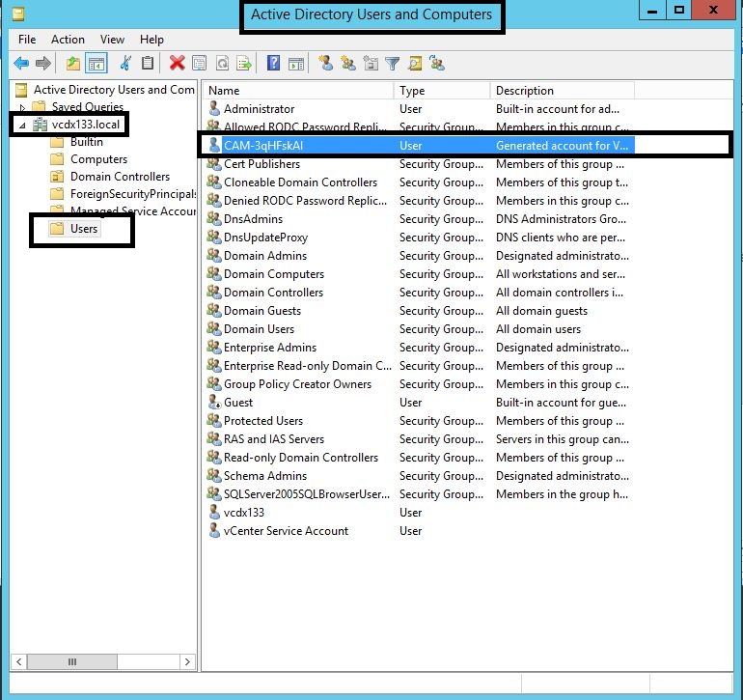Select the Users folder in tree
The width and height of the screenshot is (743, 700).
tap(84, 229)
